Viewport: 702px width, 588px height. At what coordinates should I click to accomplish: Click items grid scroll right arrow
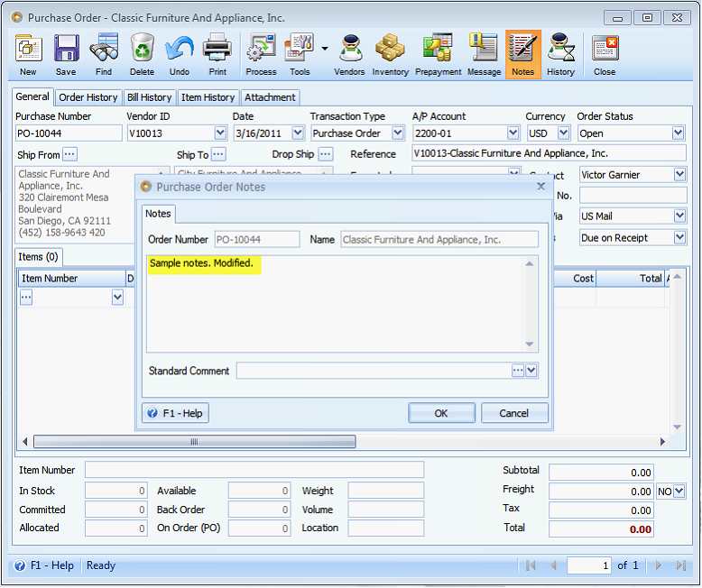[x=662, y=442]
